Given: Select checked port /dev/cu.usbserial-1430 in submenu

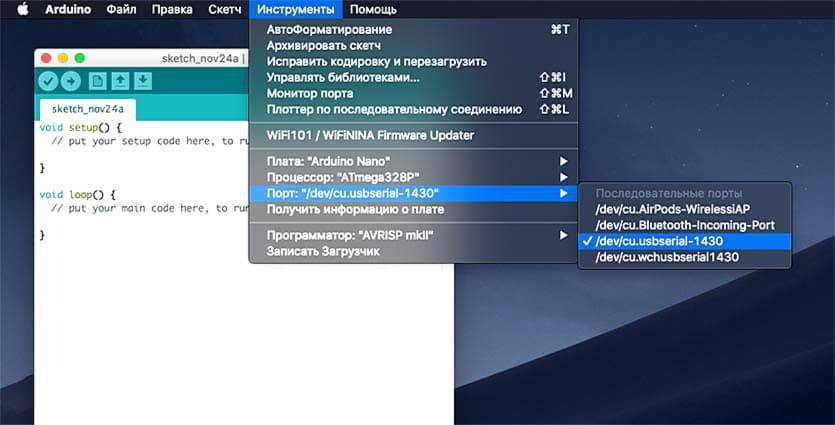Looking at the screenshot, I should click(x=658, y=241).
